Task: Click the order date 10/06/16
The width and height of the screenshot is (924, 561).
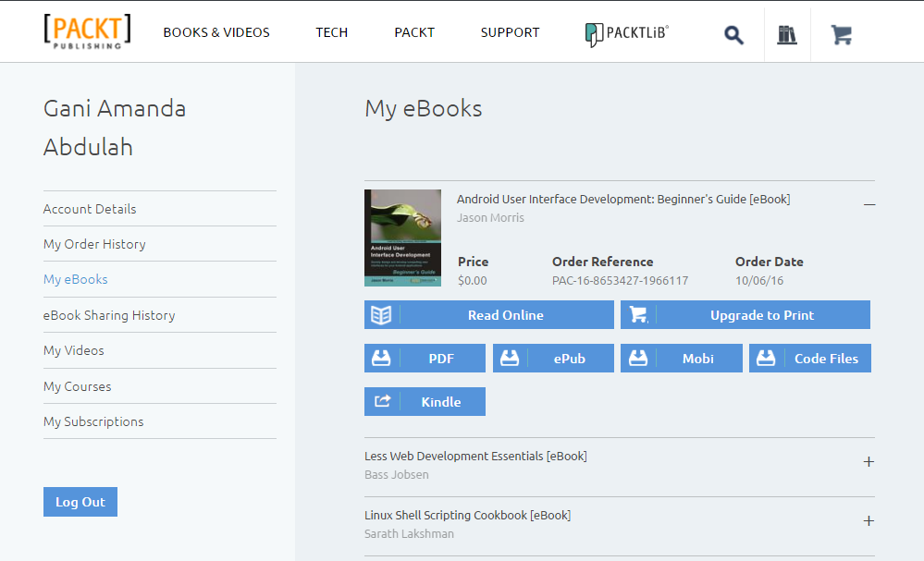Action: click(x=759, y=281)
